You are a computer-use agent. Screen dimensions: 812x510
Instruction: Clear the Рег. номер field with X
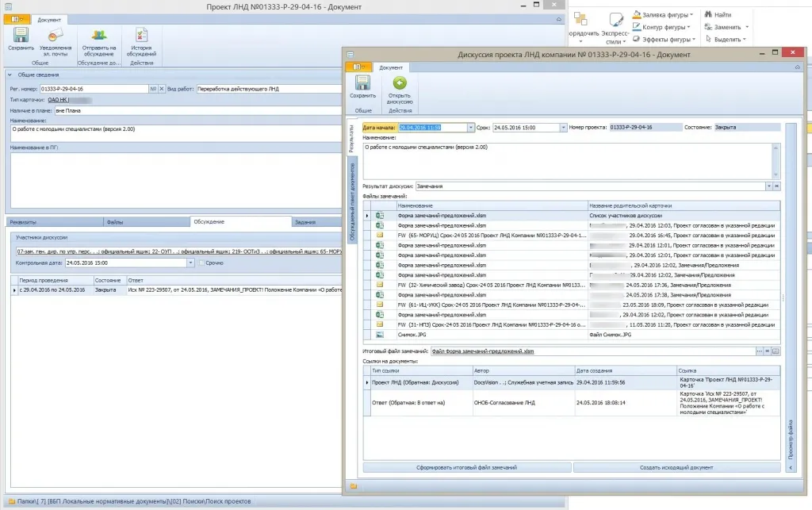tap(163, 89)
